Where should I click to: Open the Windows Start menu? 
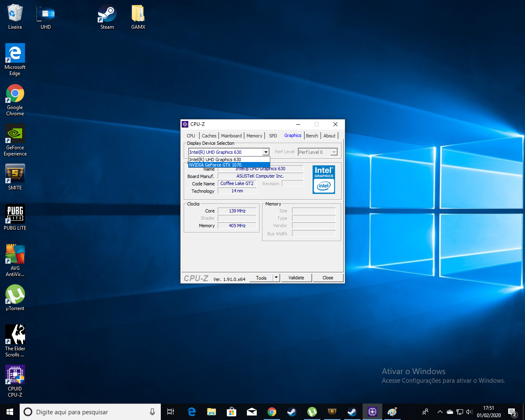coord(10,412)
